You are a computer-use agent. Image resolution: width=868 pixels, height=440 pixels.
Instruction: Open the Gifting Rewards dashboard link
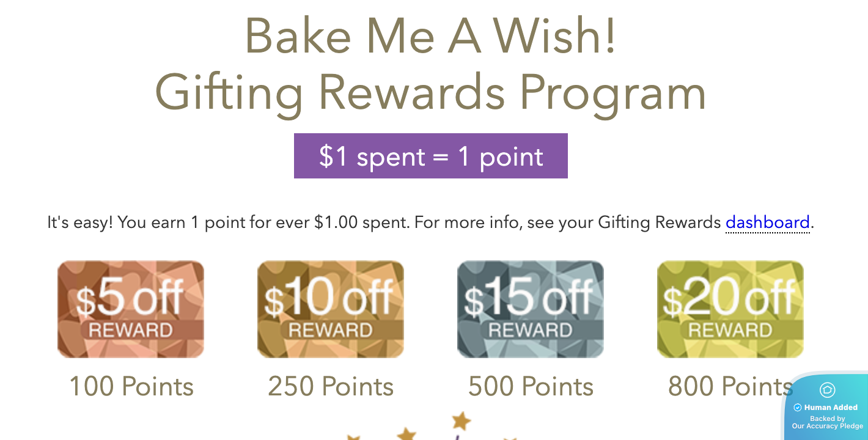pos(767,222)
